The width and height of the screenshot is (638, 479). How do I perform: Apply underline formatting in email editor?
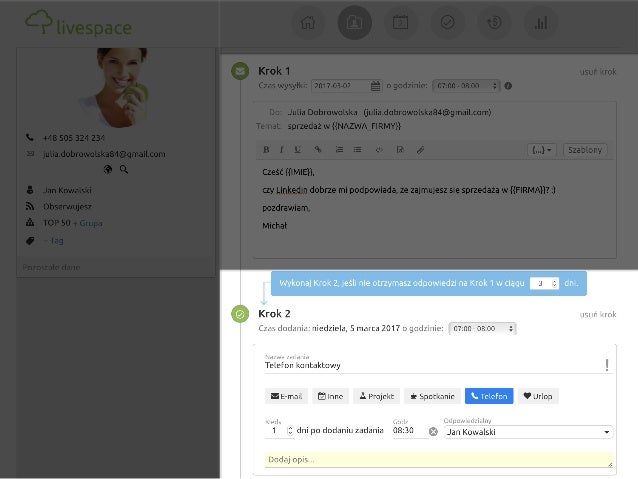297,150
